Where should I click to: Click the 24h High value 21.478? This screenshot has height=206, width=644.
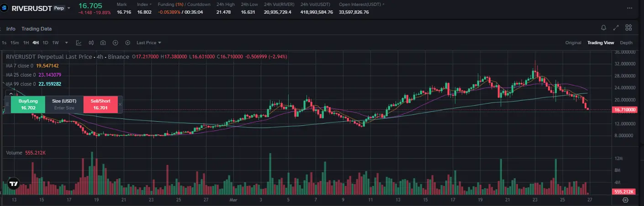[224, 12]
